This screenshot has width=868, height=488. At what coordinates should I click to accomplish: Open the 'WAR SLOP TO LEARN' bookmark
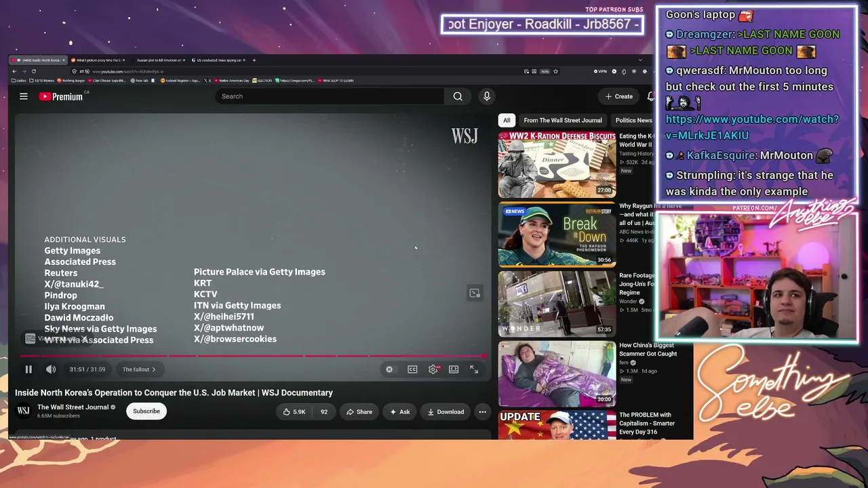point(336,81)
